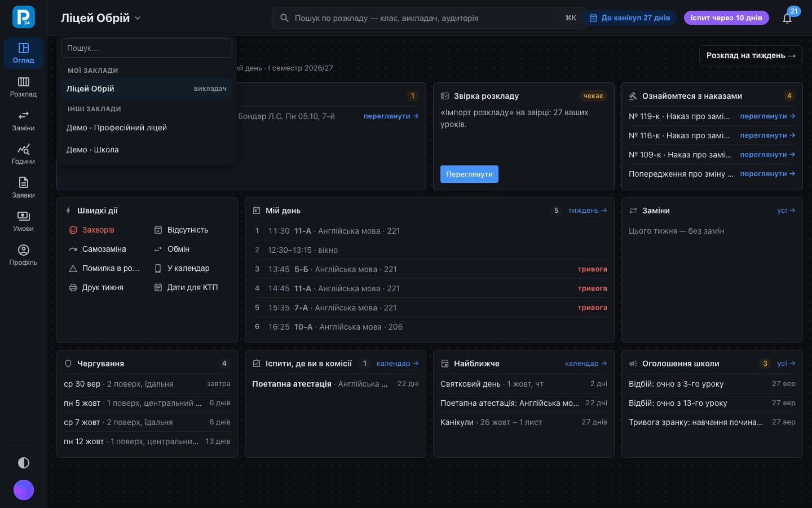Screen dimensions: 812x508
Task: Click blue Переглянути button in Звірка розкладу
Action: pyautogui.click(x=469, y=174)
